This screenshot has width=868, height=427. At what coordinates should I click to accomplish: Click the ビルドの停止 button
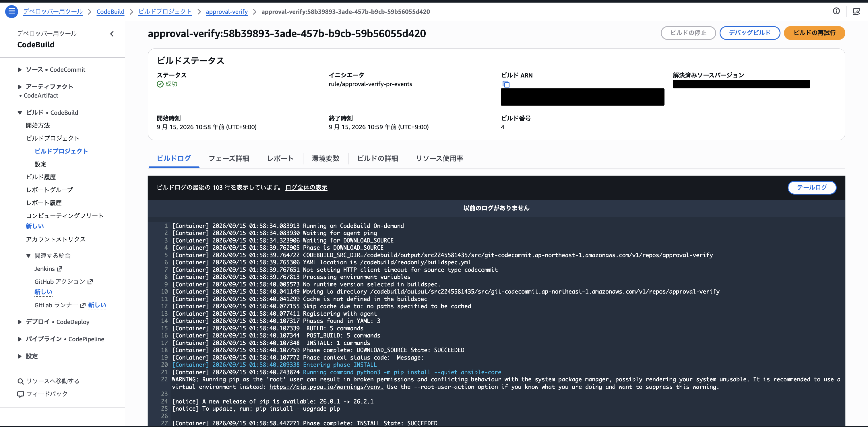(688, 33)
